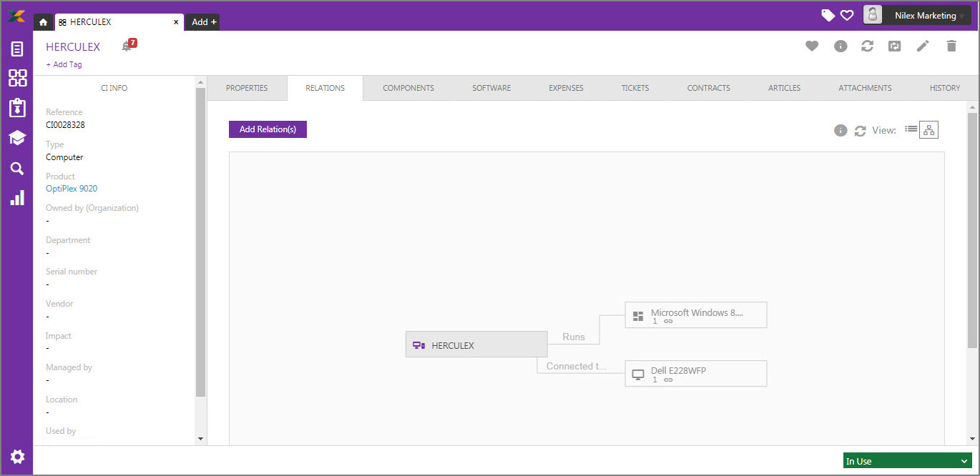View the notification bell with 7 alerts
Viewport: 980px width, 476px height.
128,46
